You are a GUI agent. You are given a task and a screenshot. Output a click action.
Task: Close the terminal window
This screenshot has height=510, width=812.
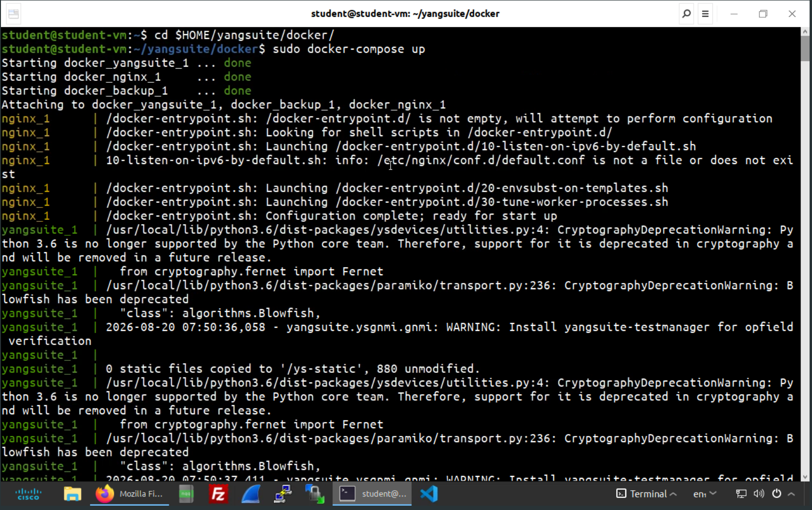pyautogui.click(x=792, y=14)
